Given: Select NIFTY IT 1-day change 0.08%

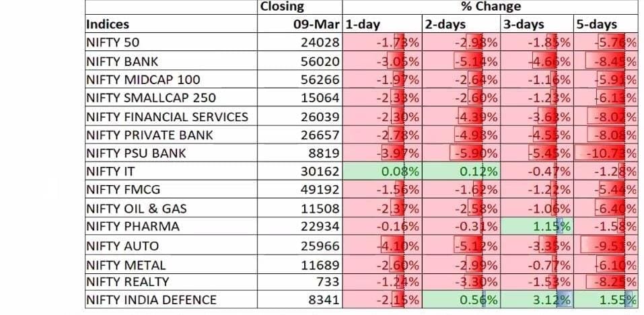Looking at the screenshot, I should coord(400,172).
